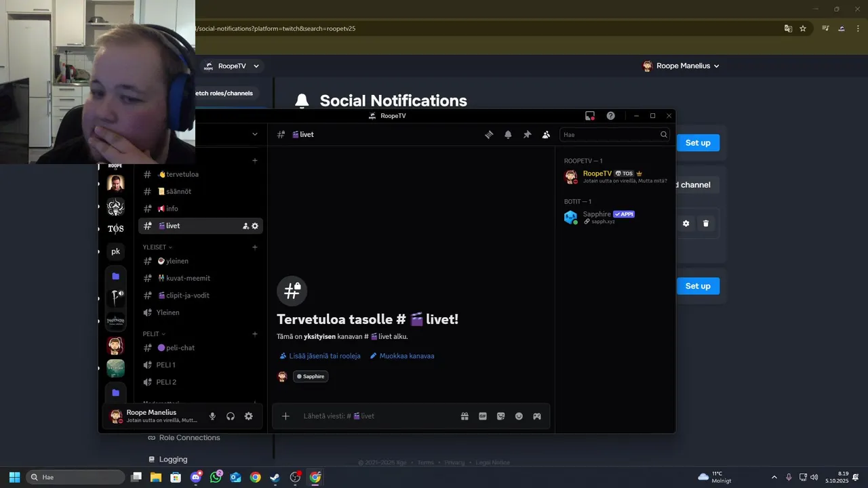Open the Discord server name dropdown chevron
868x488 pixels.
[x=255, y=134]
